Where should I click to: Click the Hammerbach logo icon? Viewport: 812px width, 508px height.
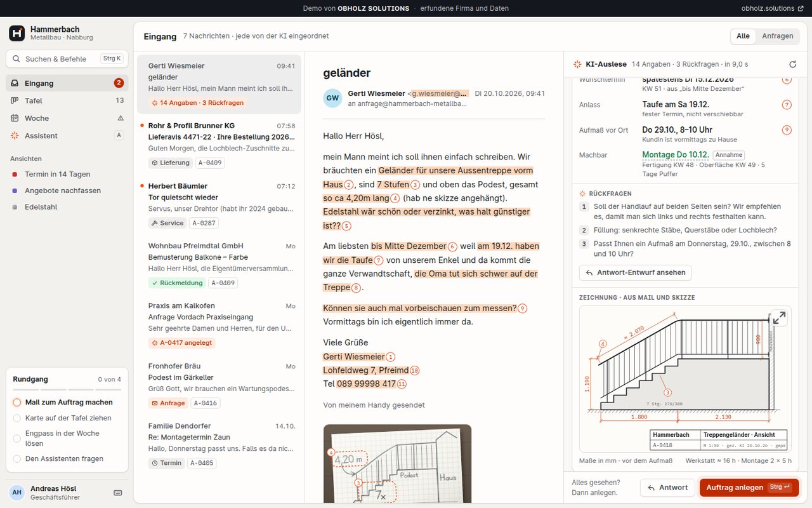(x=17, y=33)
